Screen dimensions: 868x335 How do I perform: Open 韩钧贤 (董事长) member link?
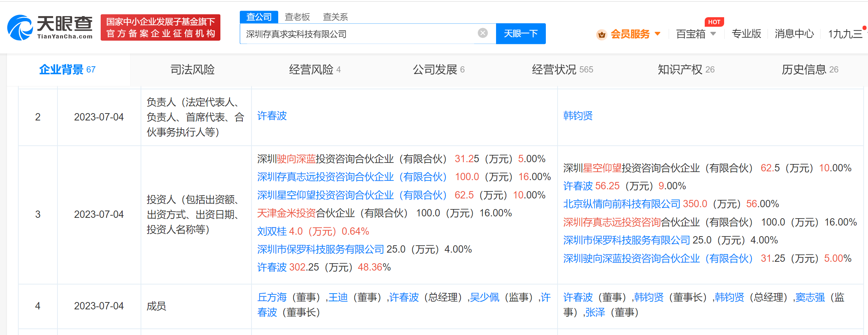point(649,297)
